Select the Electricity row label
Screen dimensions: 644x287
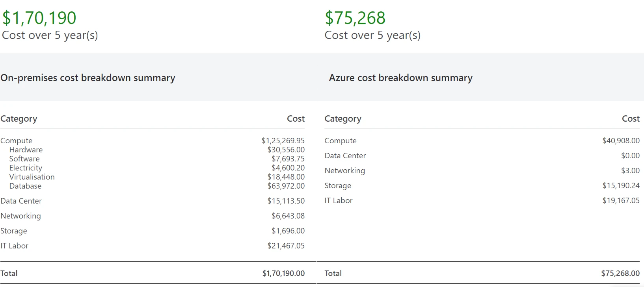[x=26, y=168]
